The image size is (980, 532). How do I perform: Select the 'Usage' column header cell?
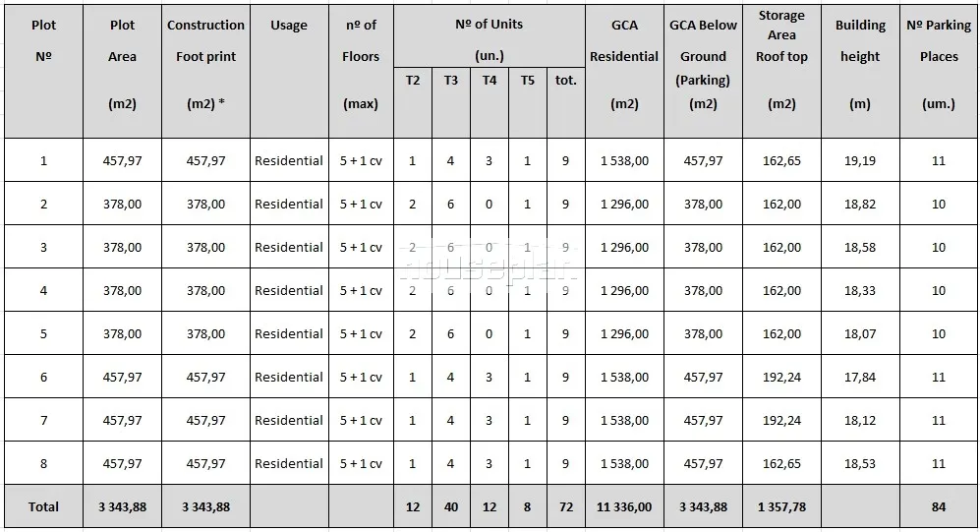click(x=289, y=26)
